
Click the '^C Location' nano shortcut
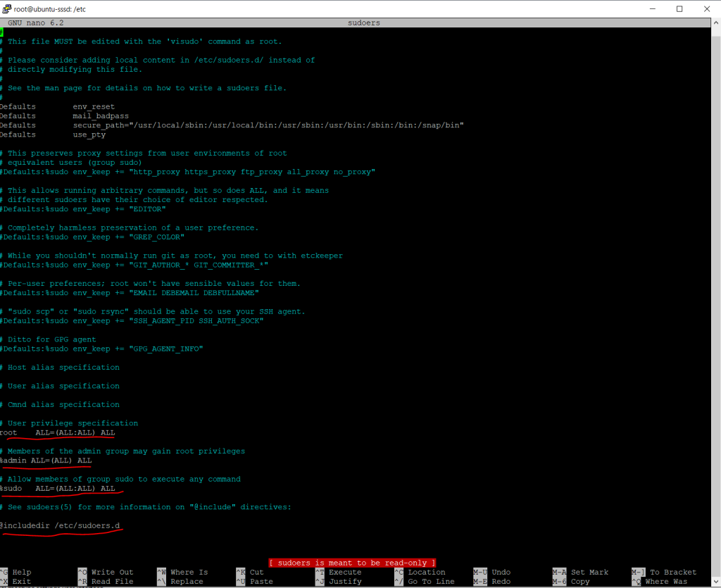(420, 573)
